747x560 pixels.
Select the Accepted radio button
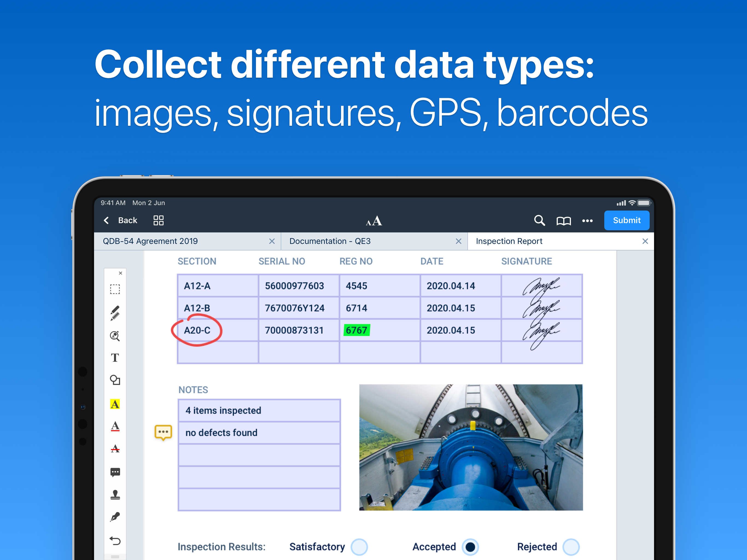click(x=470, y=547)
